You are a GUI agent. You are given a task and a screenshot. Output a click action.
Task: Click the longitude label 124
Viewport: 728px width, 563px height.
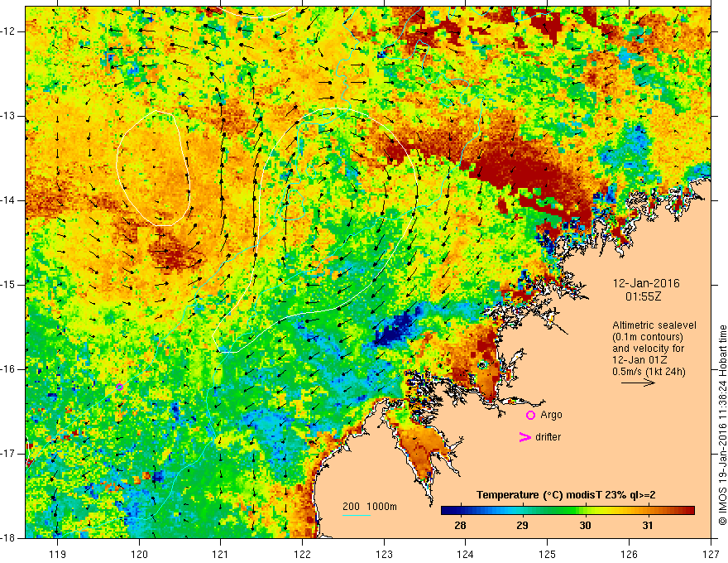pos(466,554)
